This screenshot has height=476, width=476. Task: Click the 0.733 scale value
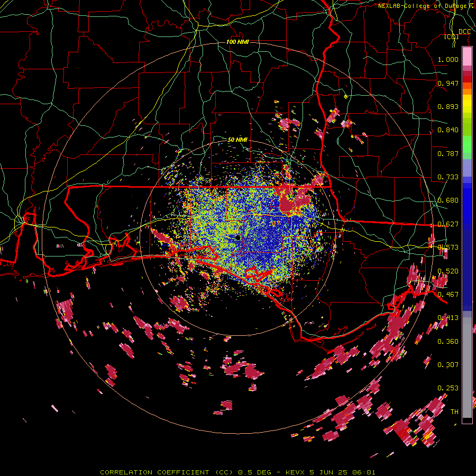click(x=448, y=177)
